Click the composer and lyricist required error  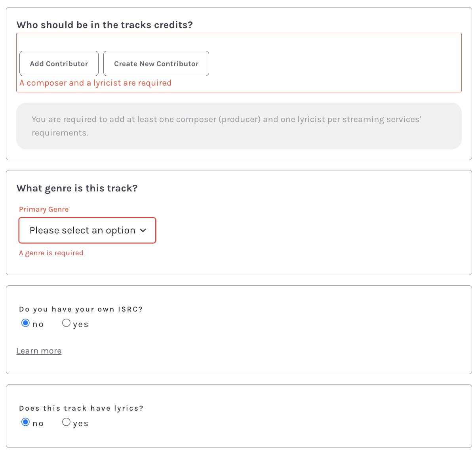(95, 83)
